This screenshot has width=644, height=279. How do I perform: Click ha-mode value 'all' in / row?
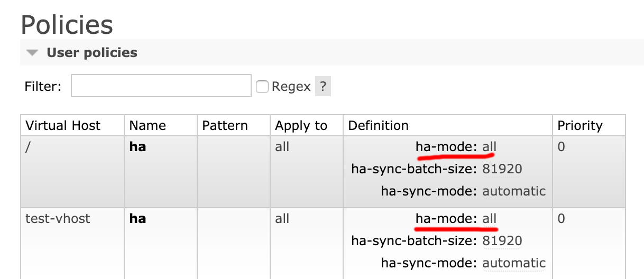(x=490, y=147)
